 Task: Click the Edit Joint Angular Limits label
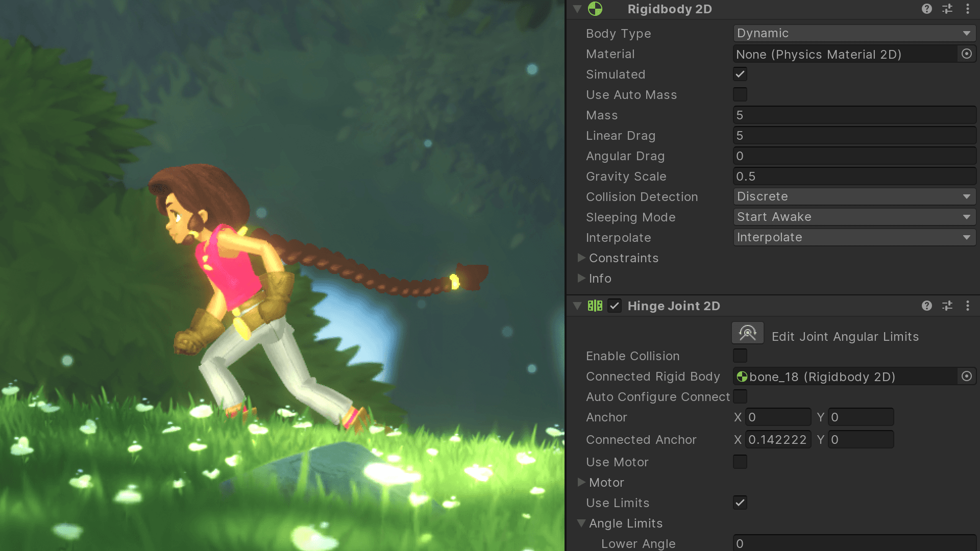845,337
